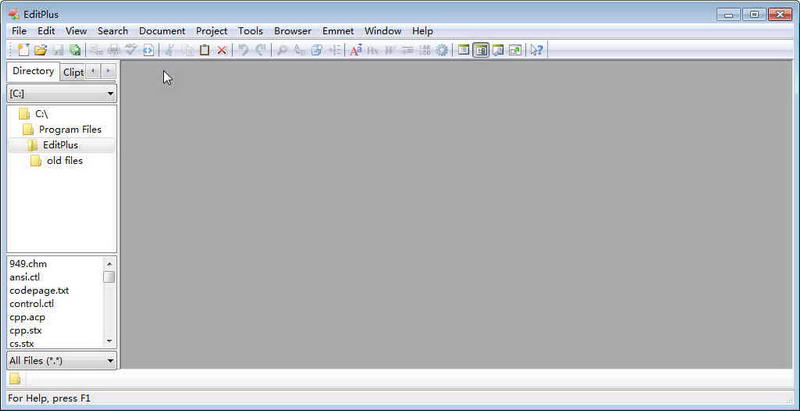Select cpp.stx in the file list
This screenshot has width=800, height=411.
point(26,330)
